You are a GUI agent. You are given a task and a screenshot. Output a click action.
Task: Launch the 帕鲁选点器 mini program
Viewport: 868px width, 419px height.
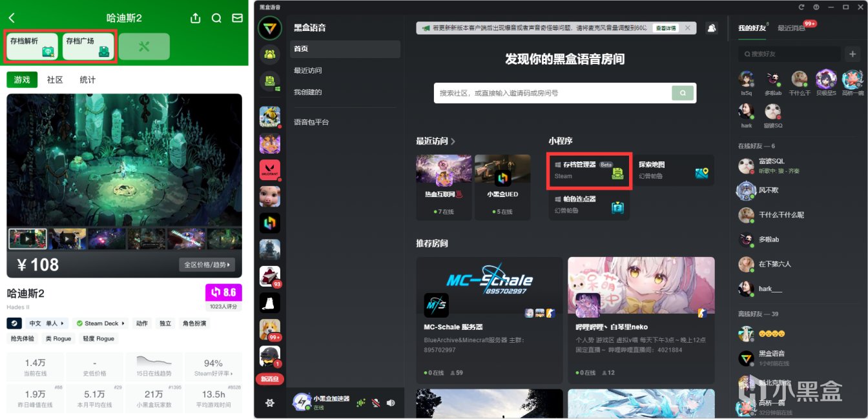point(589,205)
